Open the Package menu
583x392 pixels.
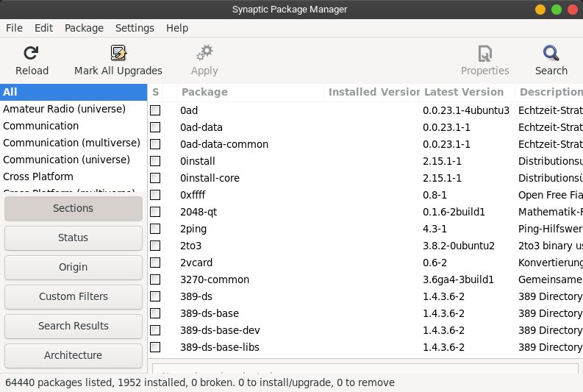[84, 28]
